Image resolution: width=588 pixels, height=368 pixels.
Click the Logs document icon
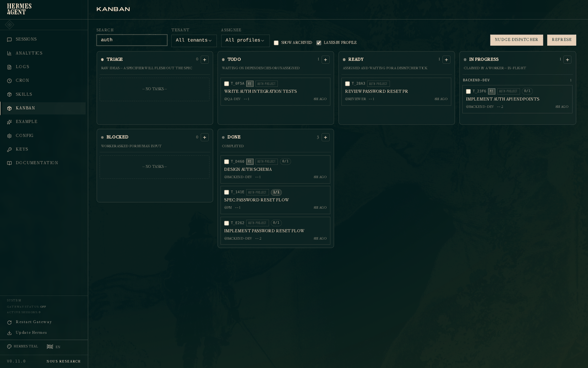9,67
